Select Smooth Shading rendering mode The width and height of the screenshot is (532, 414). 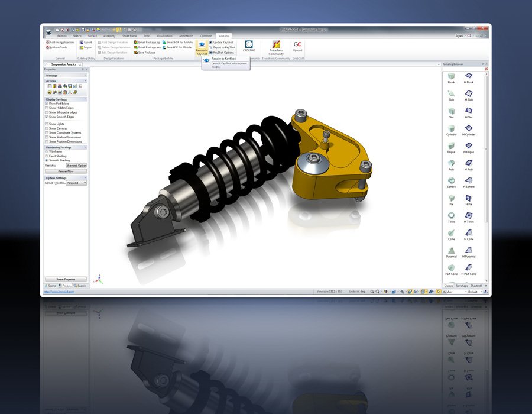[47, 160]
